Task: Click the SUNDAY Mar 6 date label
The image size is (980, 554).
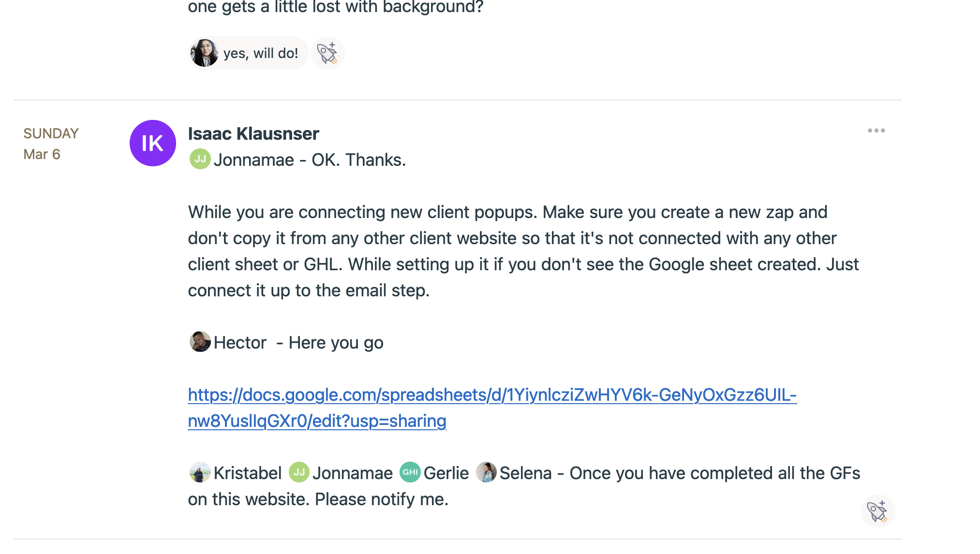Action: pos(51,144)
